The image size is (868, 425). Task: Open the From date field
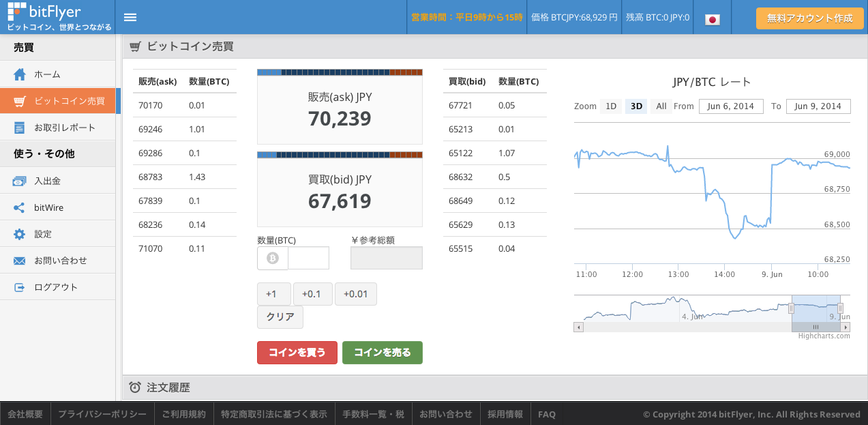tap(731, 106)
